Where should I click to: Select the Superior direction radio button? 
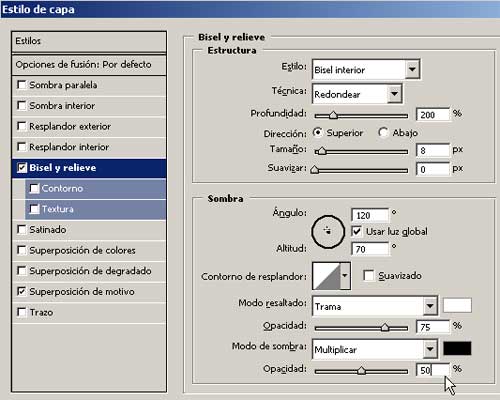(x=318, y=132)
